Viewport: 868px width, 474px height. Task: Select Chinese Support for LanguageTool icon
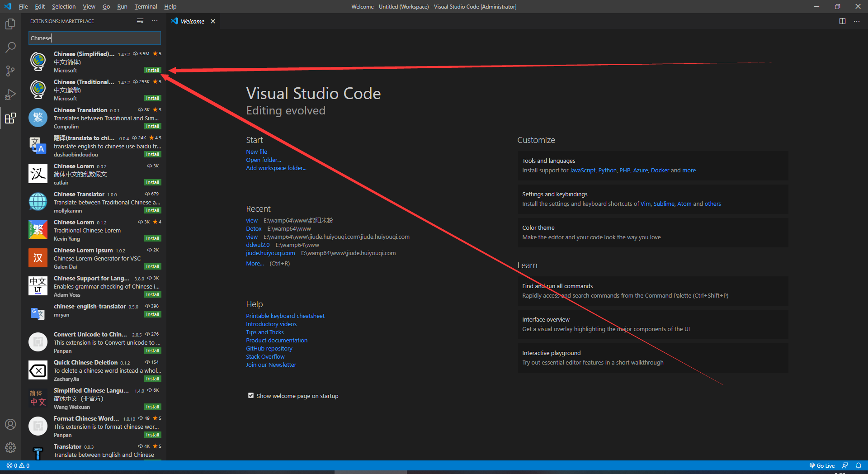(x=38, y=286)
